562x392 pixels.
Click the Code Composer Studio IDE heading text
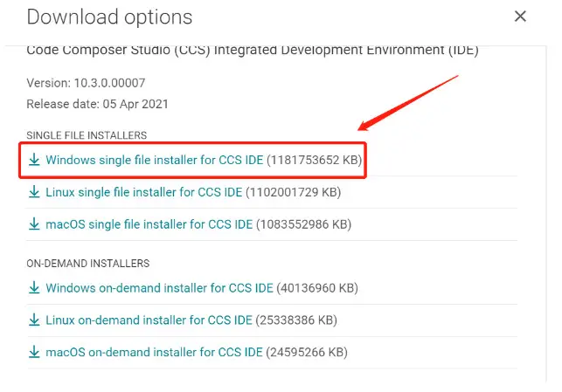pos(252,51)
